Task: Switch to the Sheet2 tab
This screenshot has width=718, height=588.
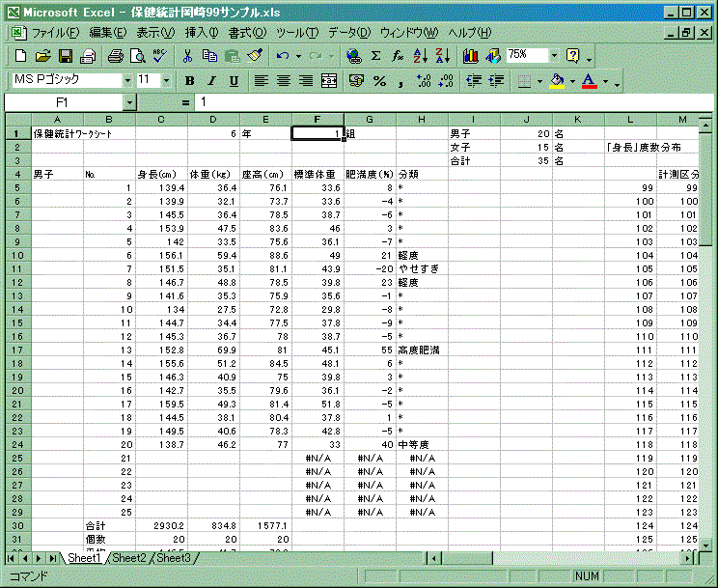Action: 128,558
